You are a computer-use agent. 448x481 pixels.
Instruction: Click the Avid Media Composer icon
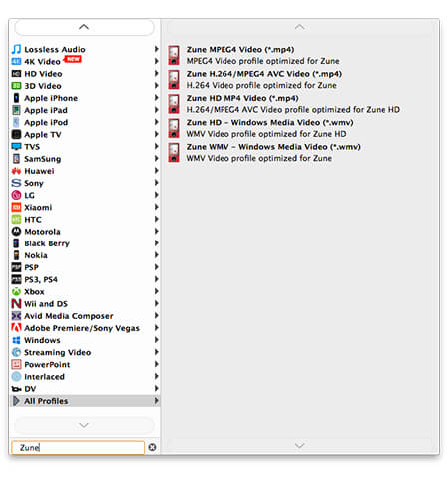point(16,316)
